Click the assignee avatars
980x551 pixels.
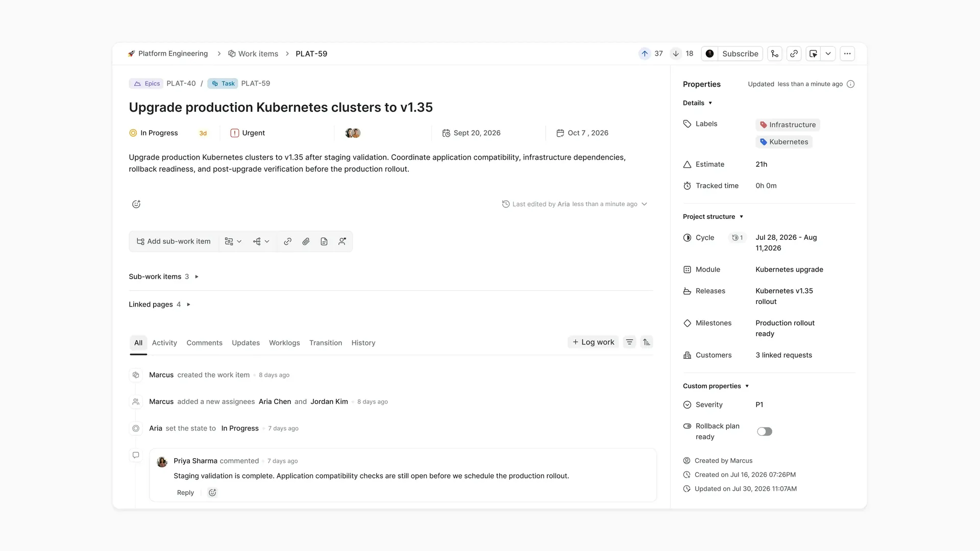[353, 133]
